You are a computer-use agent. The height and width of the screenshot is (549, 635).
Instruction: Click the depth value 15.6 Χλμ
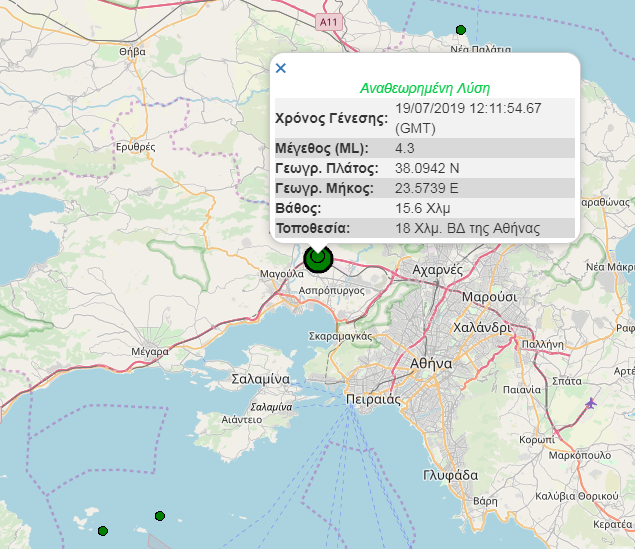[x=422, y=209]
